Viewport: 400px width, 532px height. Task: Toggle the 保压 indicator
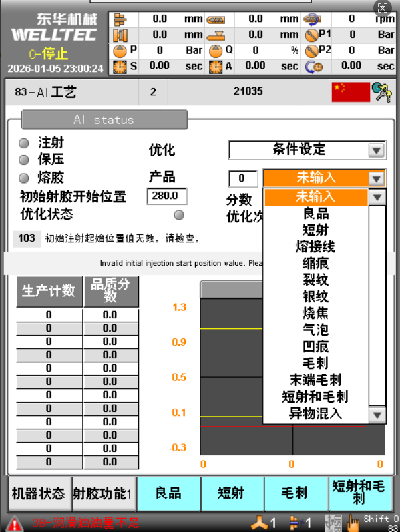pos(24,160)
